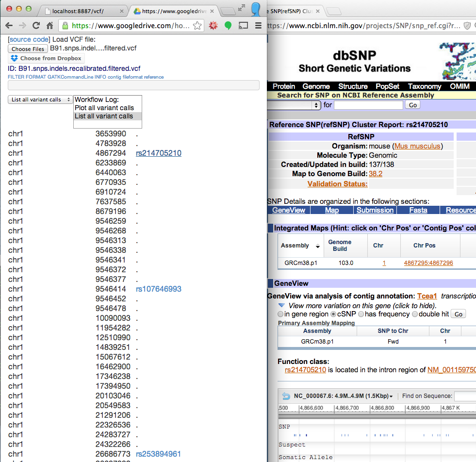Viewport: 476px width, 462px height.
Task: Select the 'double hit' radio button
Action: point(415,314)
